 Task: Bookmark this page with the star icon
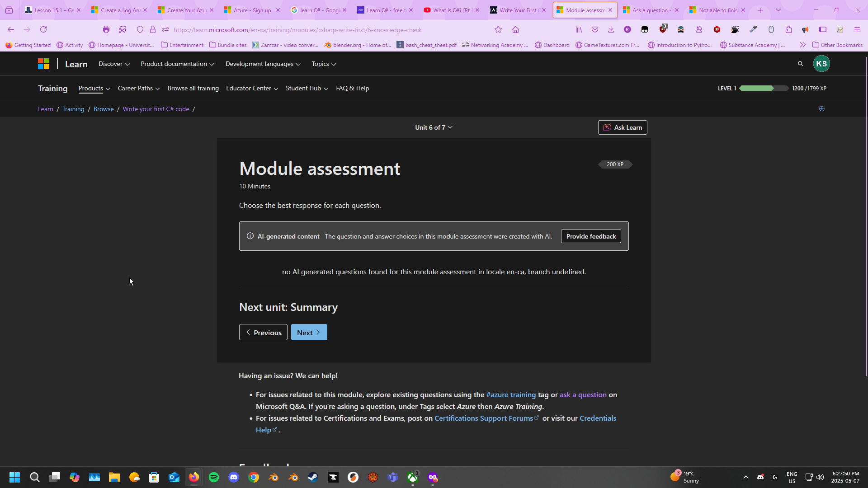[498, 30]
